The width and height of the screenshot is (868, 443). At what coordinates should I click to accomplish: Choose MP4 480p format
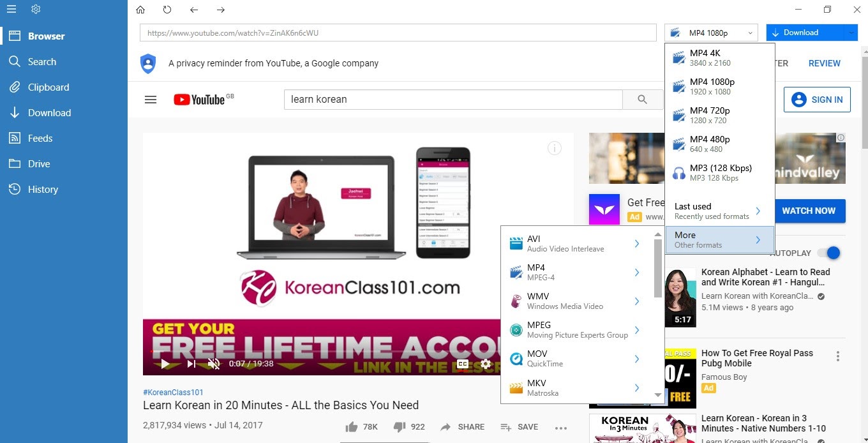720,144
